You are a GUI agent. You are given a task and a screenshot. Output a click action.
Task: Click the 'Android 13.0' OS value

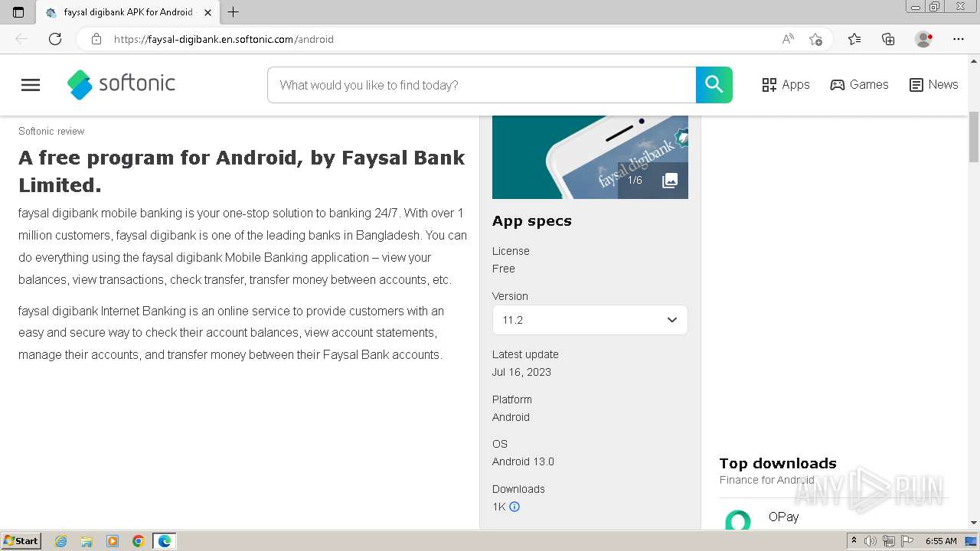click(523, 461)
